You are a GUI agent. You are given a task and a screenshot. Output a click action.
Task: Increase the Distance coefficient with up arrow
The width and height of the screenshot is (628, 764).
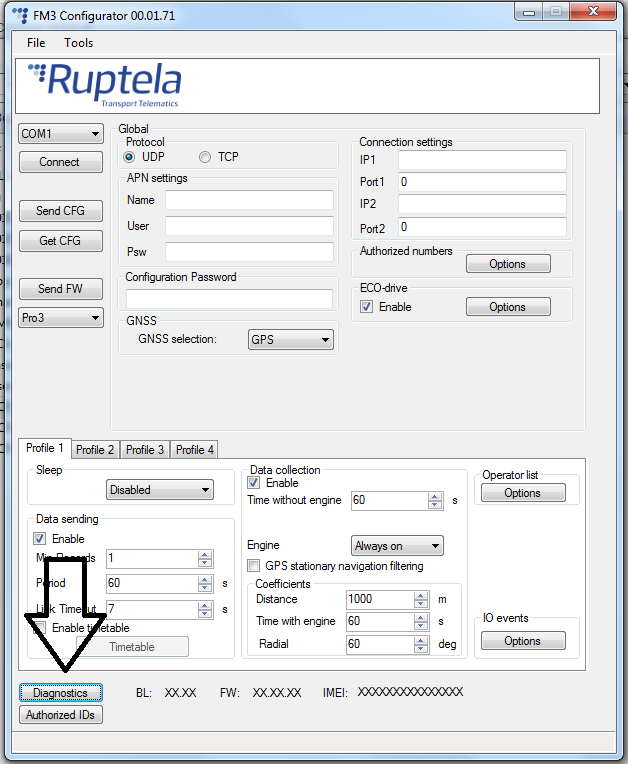(420, 595)
